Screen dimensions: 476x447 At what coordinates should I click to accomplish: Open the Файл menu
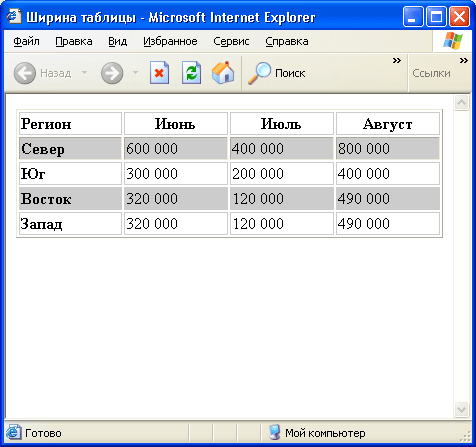(x=26, y=41)
